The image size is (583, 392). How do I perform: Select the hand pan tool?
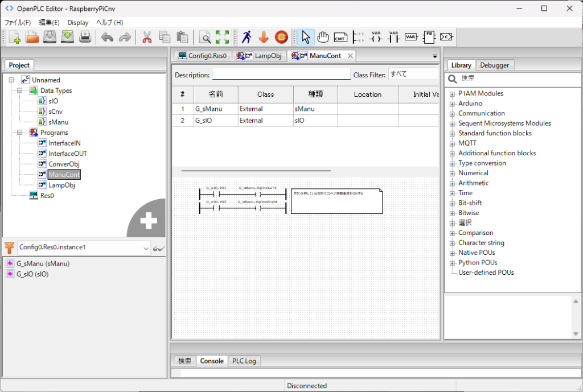pos(323,37)
